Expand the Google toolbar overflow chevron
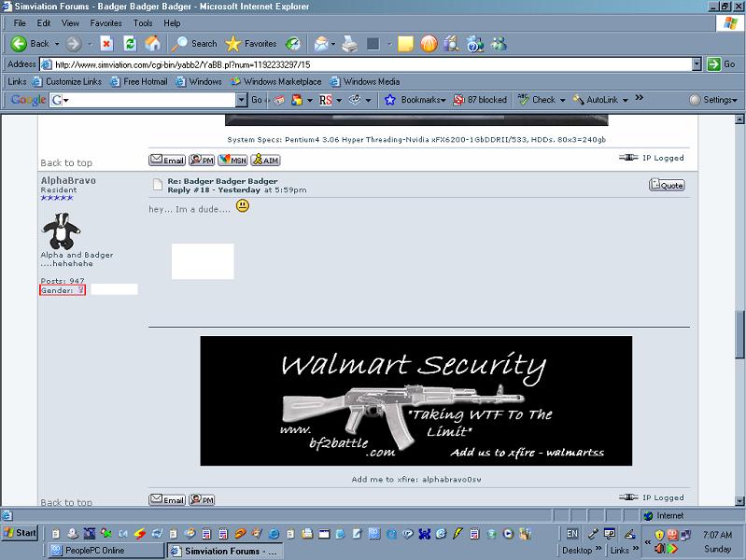 click(x=640, y=98)
